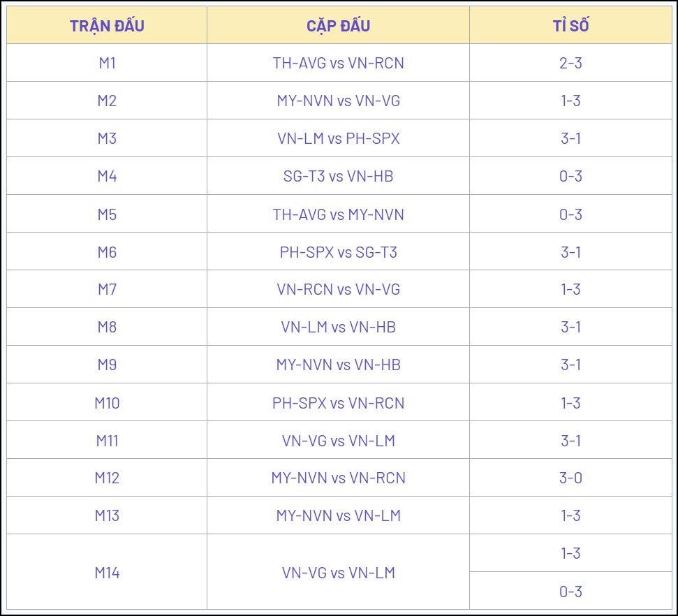Click the CẶP ĐẤU column header
The width and height of the screenshot is (678, 616).
tap(338, 26)
